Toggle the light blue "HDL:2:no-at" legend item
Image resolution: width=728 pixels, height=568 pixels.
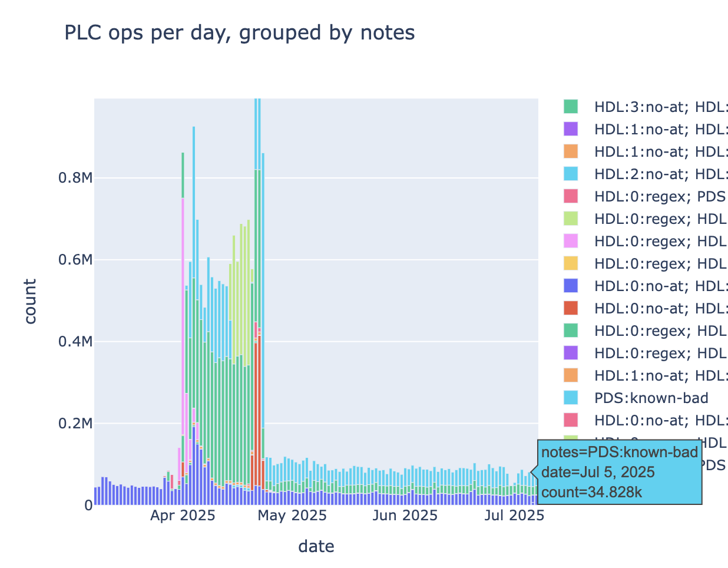coord(660,174)
